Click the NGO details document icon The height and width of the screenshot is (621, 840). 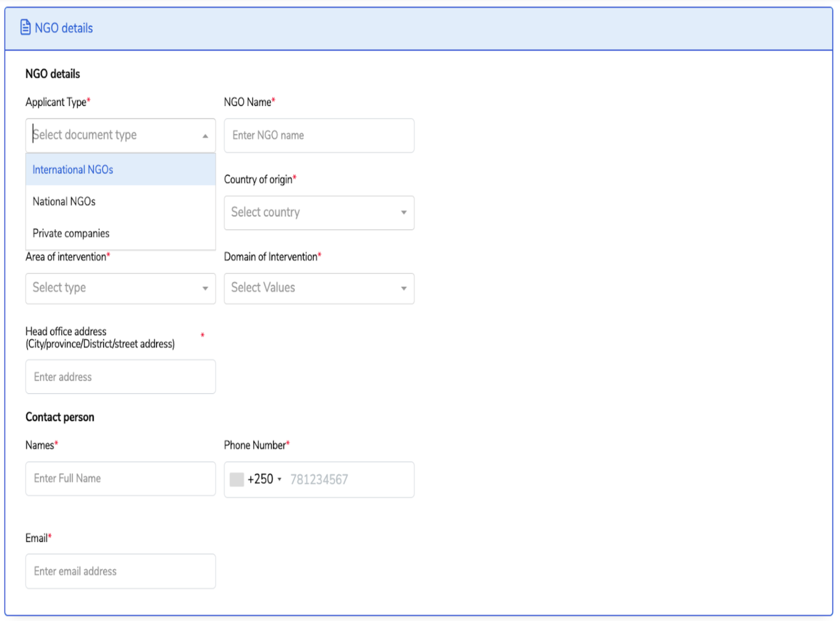click(x=25, y=28)
